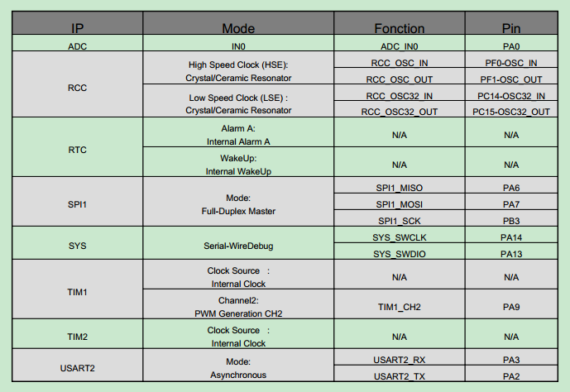Screen dimensions: 570x392
Task: Click the Pin column header
Action: click(x=511, y=23)
